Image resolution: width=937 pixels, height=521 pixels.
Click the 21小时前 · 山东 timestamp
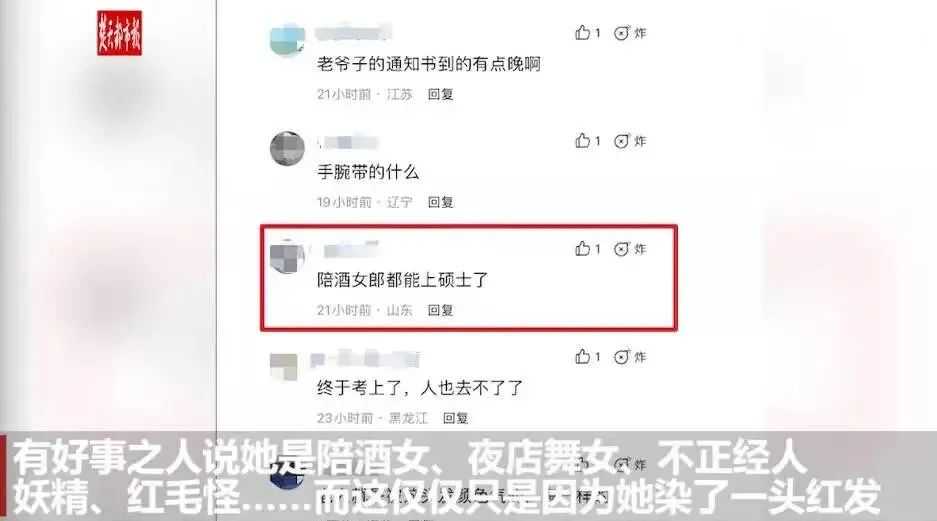pos(365,310)
